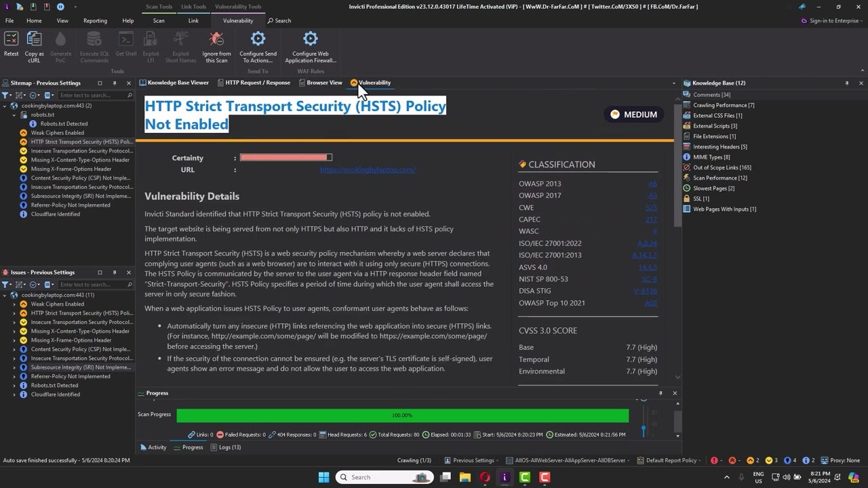
Task: Click critical severity count icon in status bar
Action: pos(714,460)
